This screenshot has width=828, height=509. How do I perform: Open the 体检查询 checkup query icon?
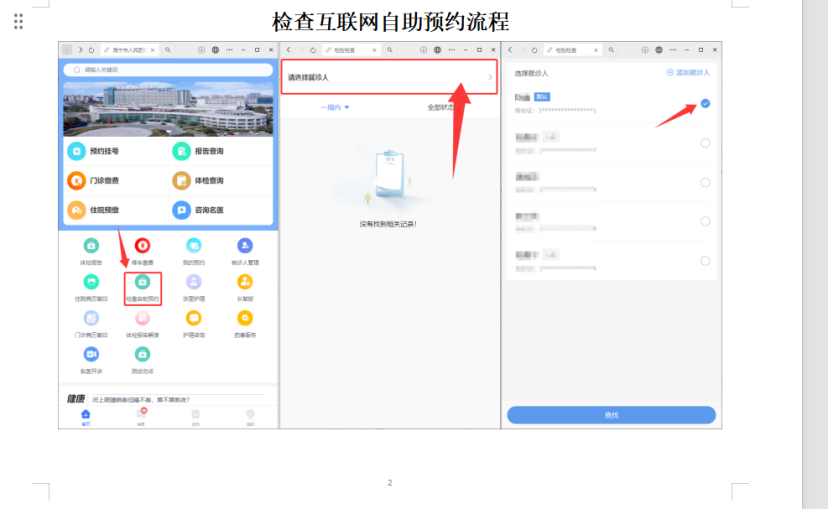[181, 181]
